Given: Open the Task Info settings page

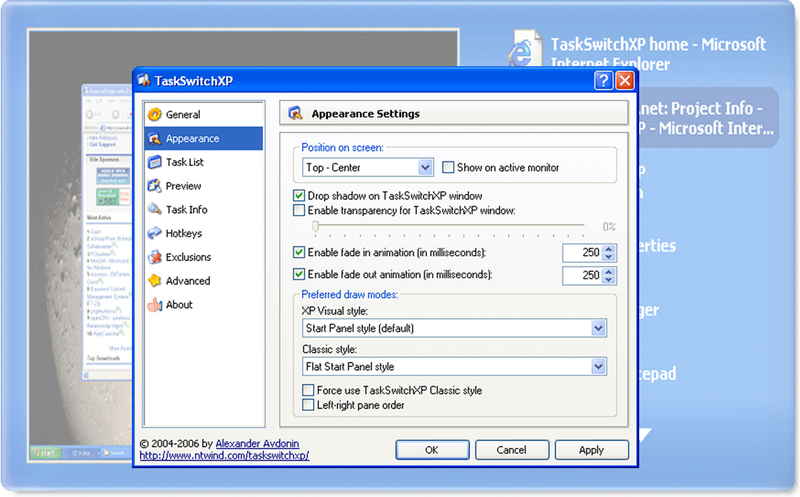Looking at the screenshot, I should pyautogui.click(x=186, y=209).
